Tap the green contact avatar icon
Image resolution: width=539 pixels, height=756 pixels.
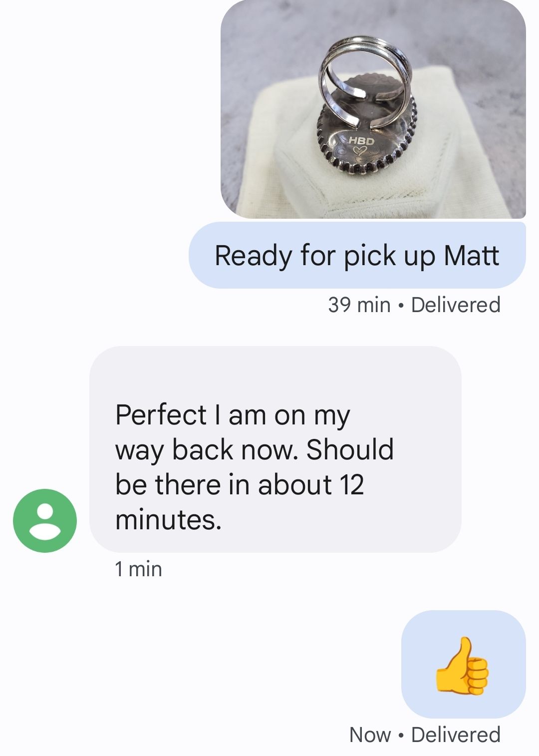[45, 520]
